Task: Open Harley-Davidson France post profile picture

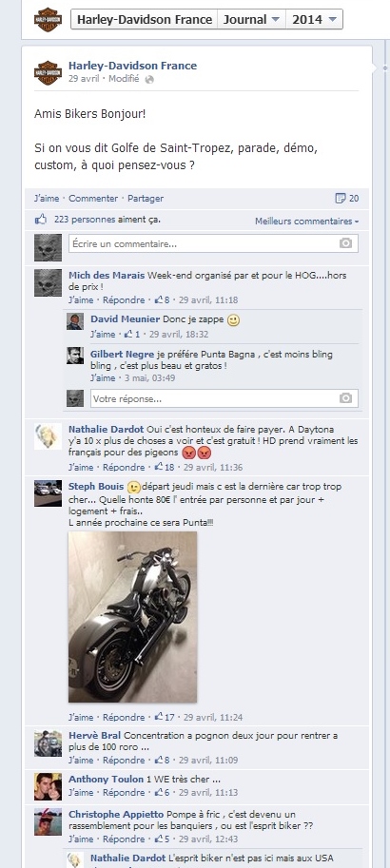Action: click(x=49, y=72)
